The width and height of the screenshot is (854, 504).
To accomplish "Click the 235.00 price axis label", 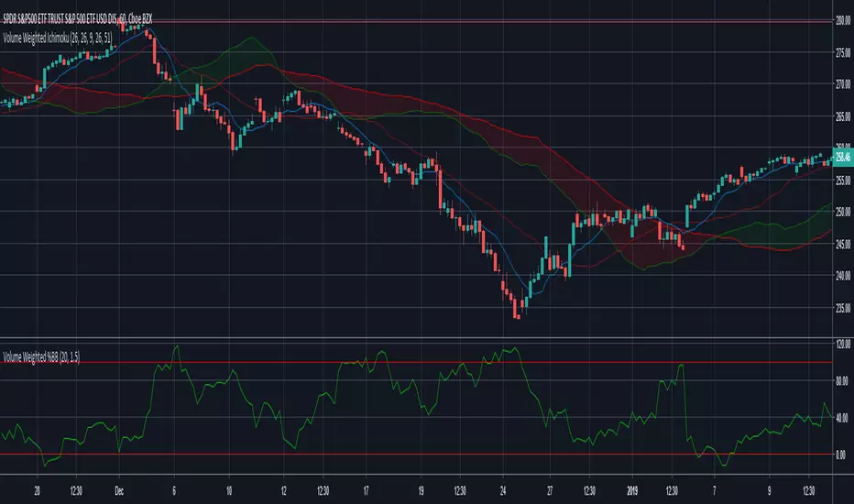I will (x=843, y=309).
